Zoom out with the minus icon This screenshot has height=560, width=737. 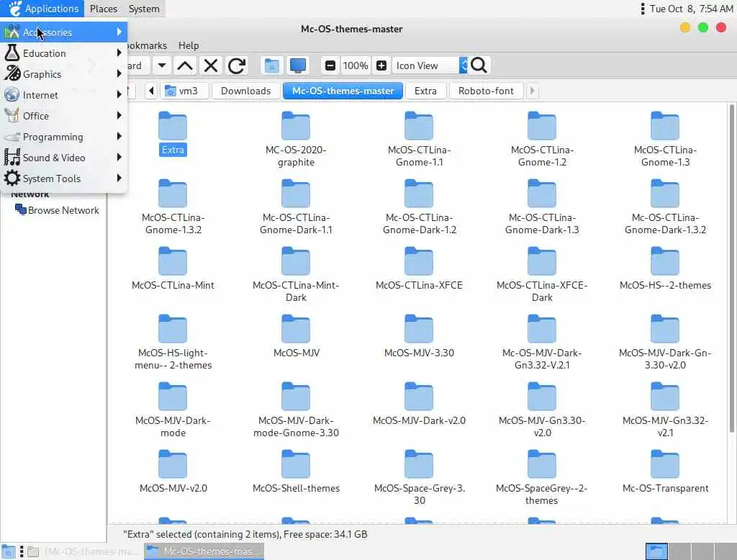click(x=330, y=66)
